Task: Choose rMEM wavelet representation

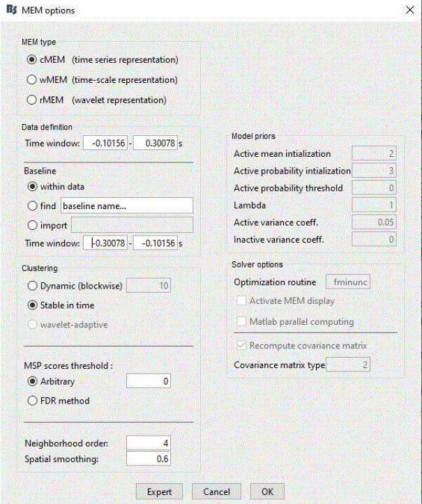Action: click(32, 100)
